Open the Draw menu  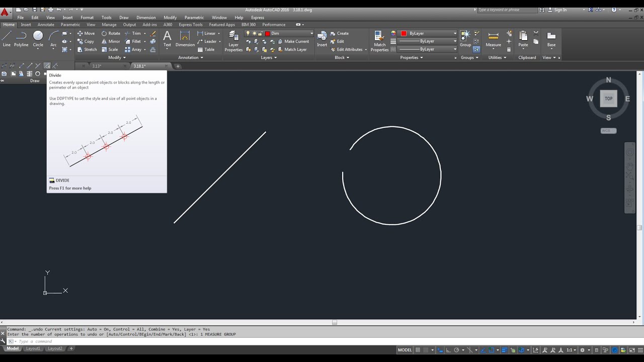click(124, 18)
